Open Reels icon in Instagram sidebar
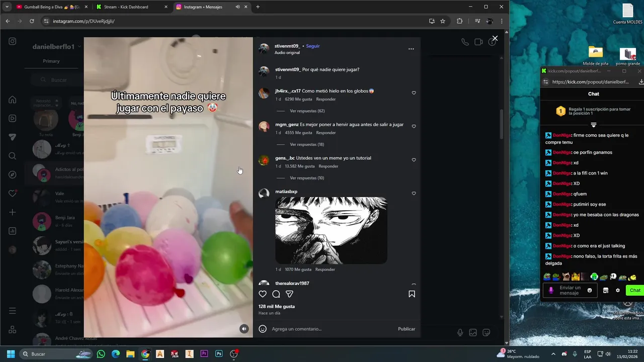Viewport: 644px width, 362px height. pos(13,119)
